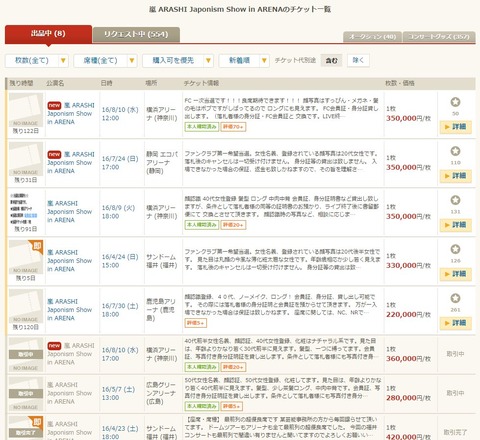The width and height of the screenshot is (480, 440).
Task: Star the 330,000円 Sun Dome Fukui ticket
Action: pos(455,249)
